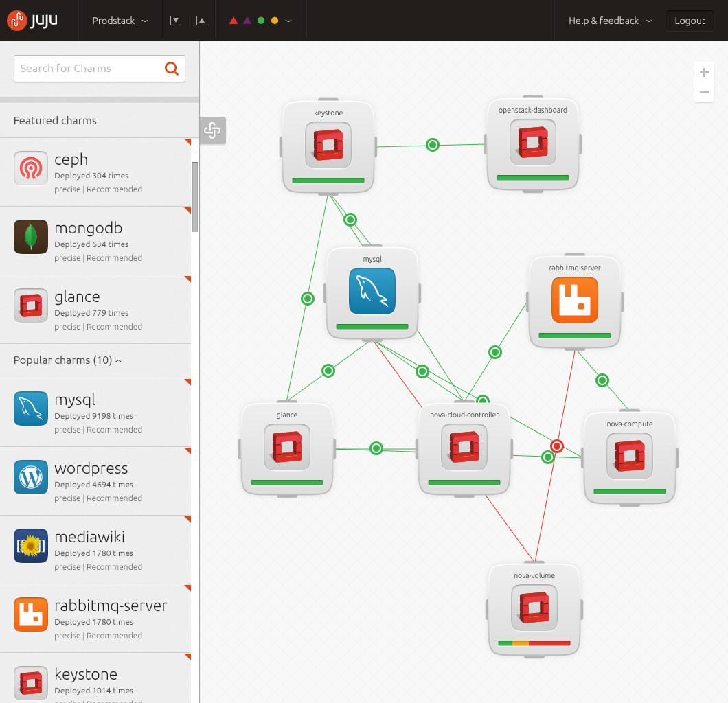Click the yellow circle status indicator
This screenshot has height=703, width=728.
point(275,21)
